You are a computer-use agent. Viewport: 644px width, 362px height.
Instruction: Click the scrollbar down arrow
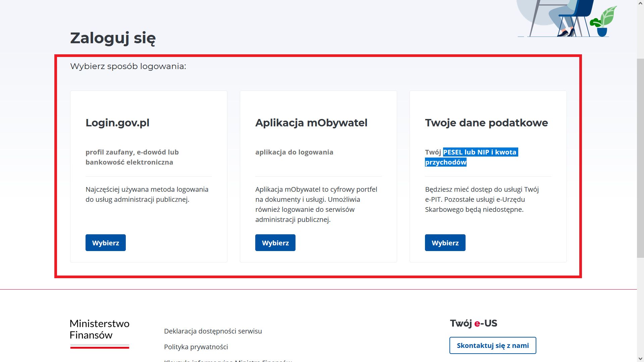(x=641, y=359)
